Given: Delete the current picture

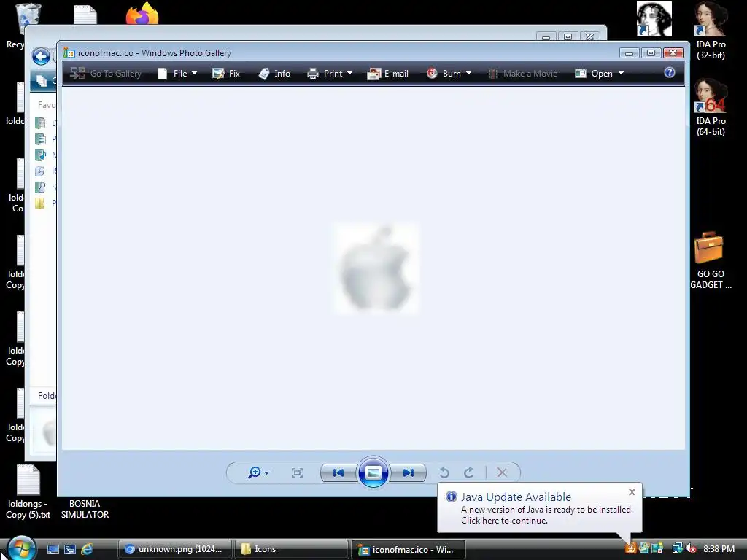Looking at the screenshot, I should pyautogui.click(x=502, y=472).
